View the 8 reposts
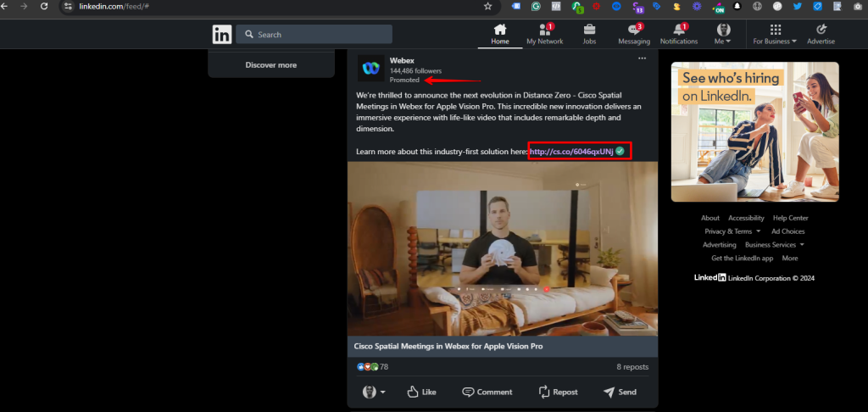The width and height of the screenshot is (868, 412). pyautogui.click(x=632, y=366)
